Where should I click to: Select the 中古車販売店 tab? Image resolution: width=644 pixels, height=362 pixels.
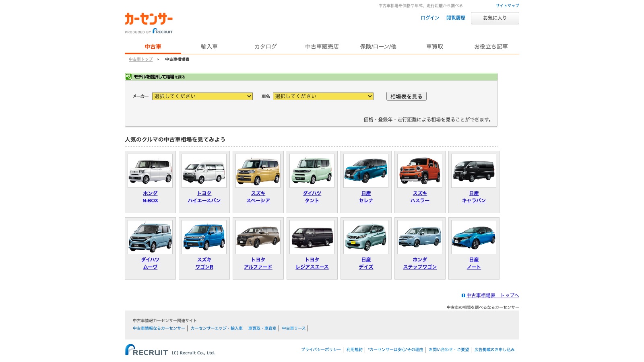point(322,47)
